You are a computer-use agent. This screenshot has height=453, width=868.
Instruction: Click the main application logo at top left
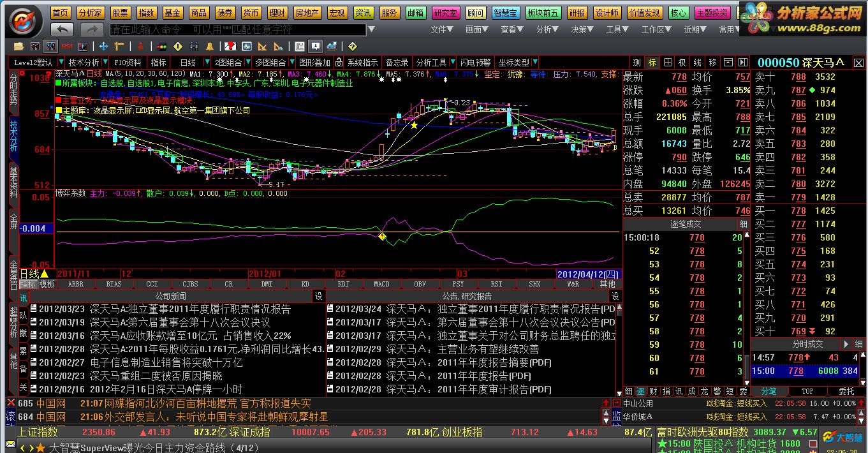click(x=23, y=20)
